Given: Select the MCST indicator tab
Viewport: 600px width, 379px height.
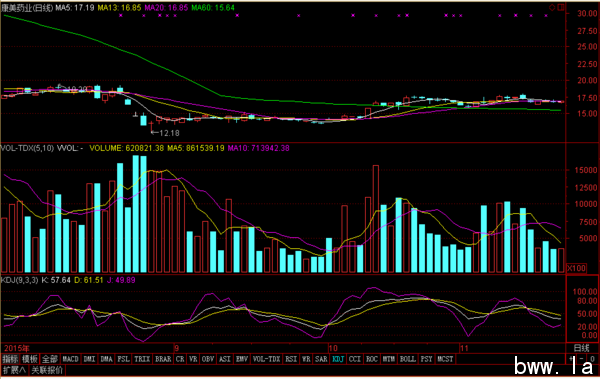Looking at the screenshot, I should 445,359.
